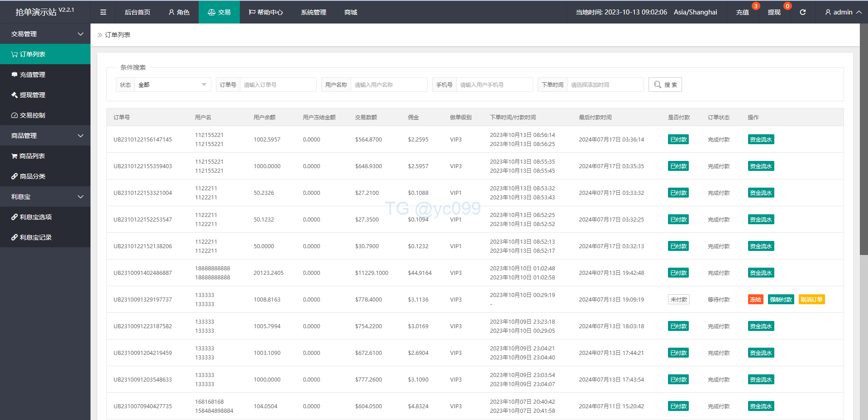Open 提现 notifications in top bar

click(x=774, y=12)
